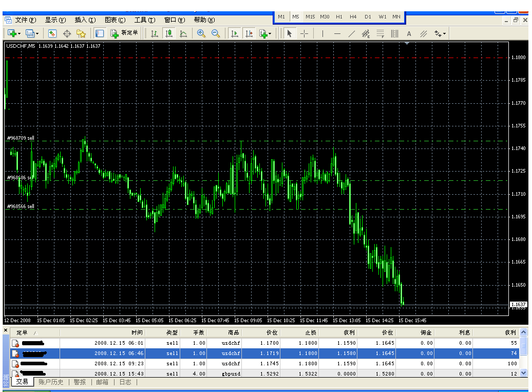Switch to the 账户历史 tab
This screenshot has width=532, height=392.
pyautogui.click(x=51, y=382)
